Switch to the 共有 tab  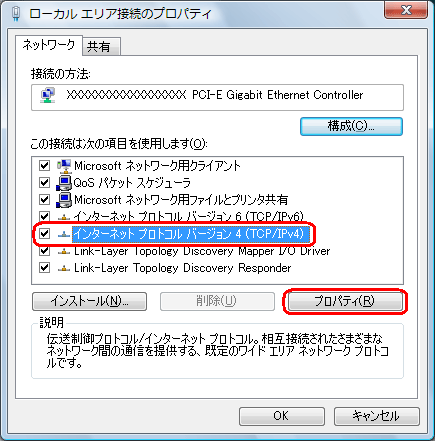[x=101, y=47]
